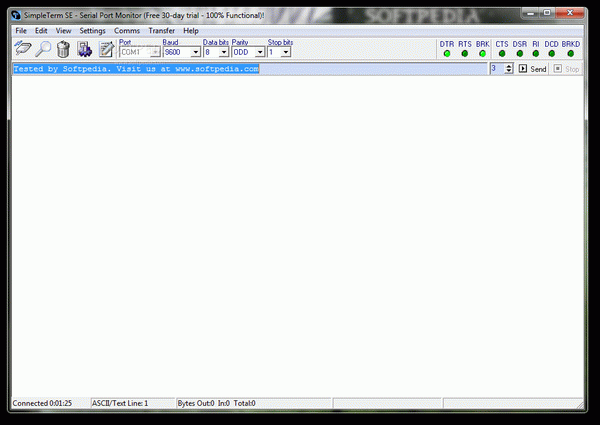The width and height of the screenshot is (600, 425).
Task: Open the Stop bits dropdown arrow
Action: click(x=286, y=52)
